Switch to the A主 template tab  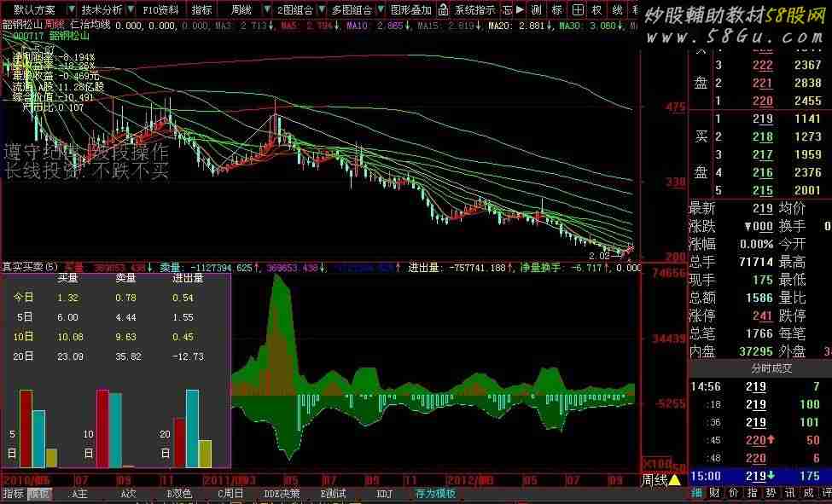pos(79,494)
